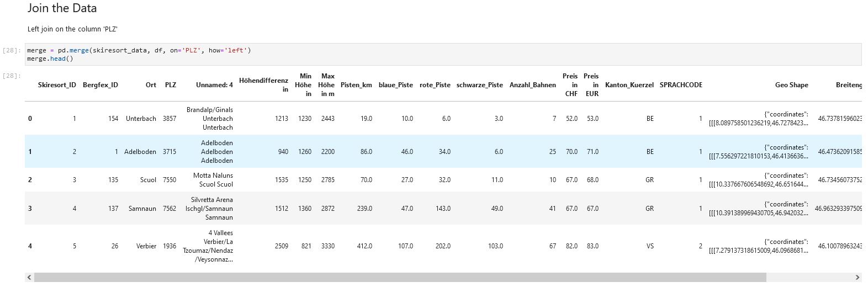The width and height of the screenshot is (868, 287).
Task: Click the VS canton code in Verbier row
Action: tap(650, 246)
